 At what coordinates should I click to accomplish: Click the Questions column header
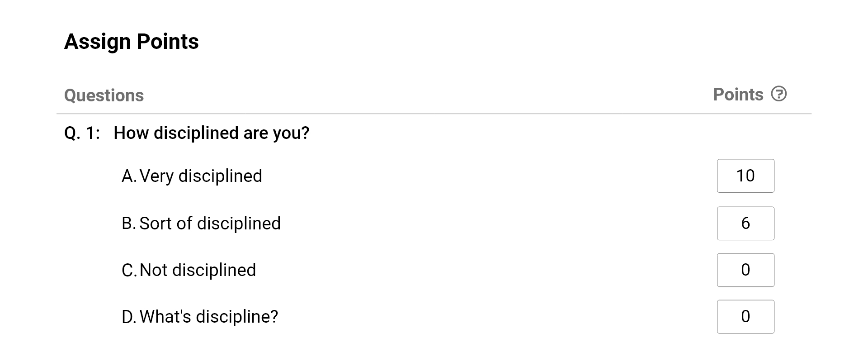click(104, 95)
